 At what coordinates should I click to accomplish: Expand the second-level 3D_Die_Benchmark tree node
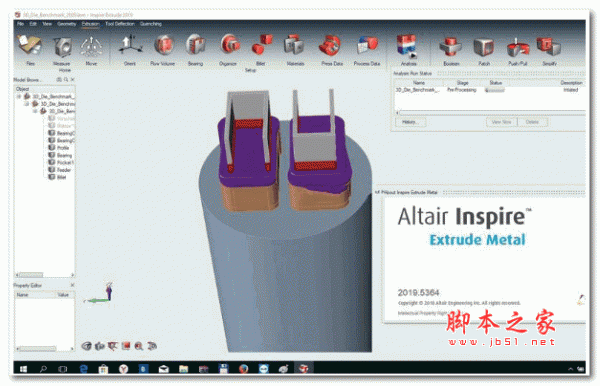[x=27, y=104]
